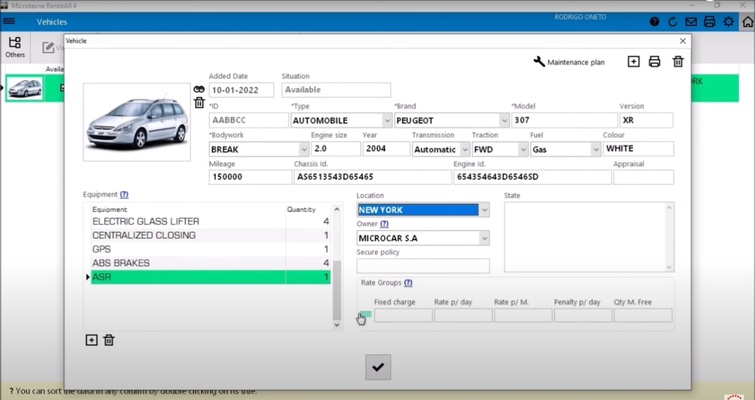Select ELECTRIC GLASS LIFTER equipment row
This screenshot has height=400, width=755.
tap(210, 221)
